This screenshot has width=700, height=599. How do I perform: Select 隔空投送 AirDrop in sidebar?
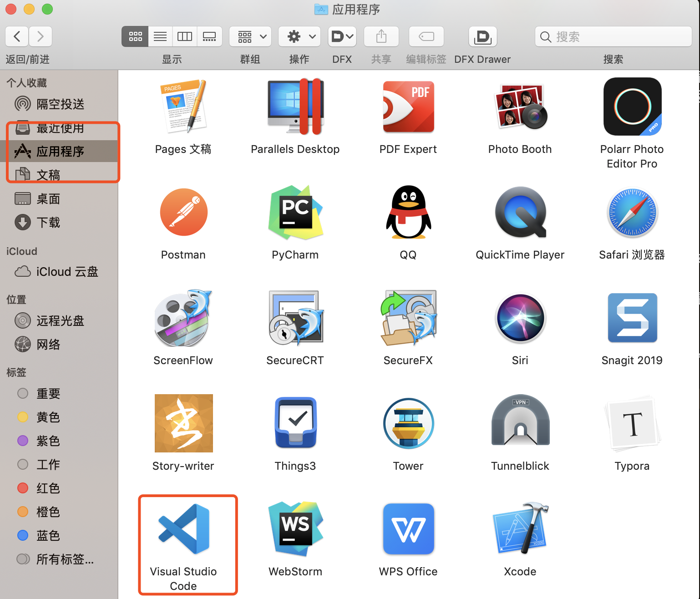[x=59, y=104]
